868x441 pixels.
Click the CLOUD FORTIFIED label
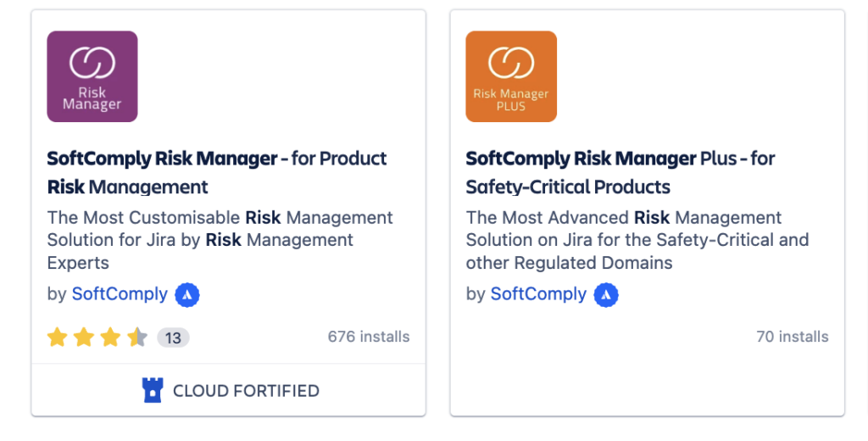246,391
